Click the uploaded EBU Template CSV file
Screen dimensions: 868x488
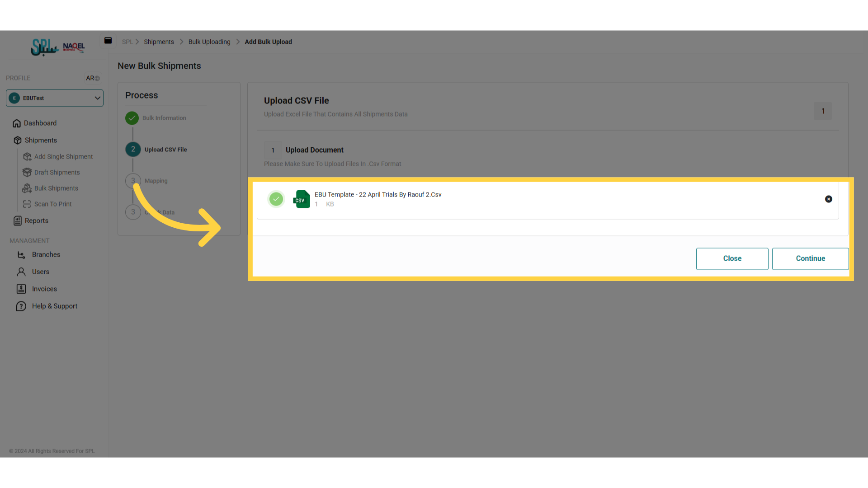pos(377,195)
